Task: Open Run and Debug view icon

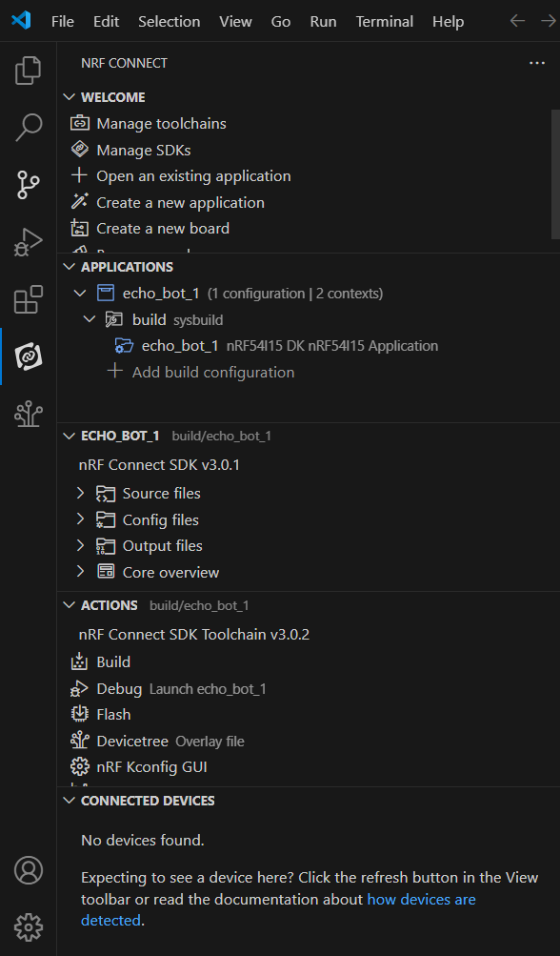Action: click(28, 242)
